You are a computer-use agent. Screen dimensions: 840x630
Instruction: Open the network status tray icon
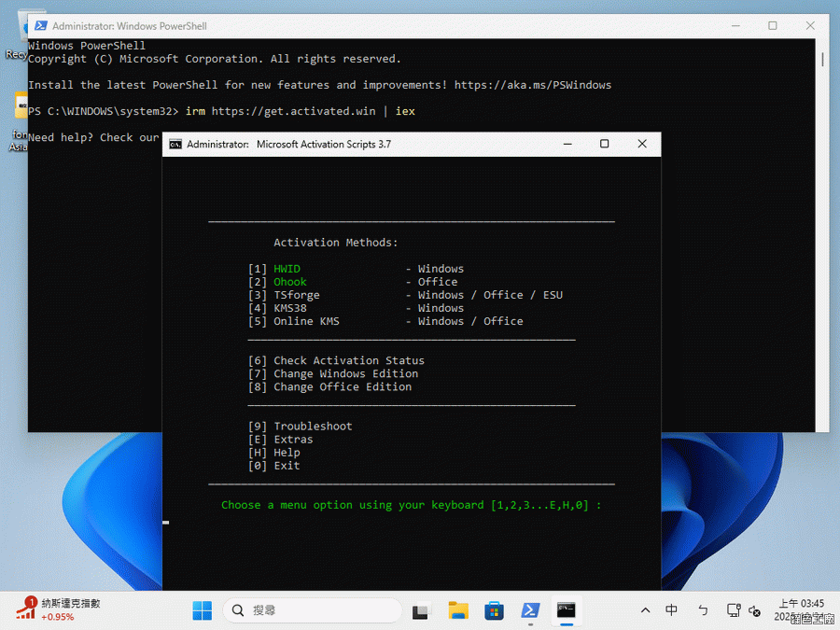click(734, 610)
